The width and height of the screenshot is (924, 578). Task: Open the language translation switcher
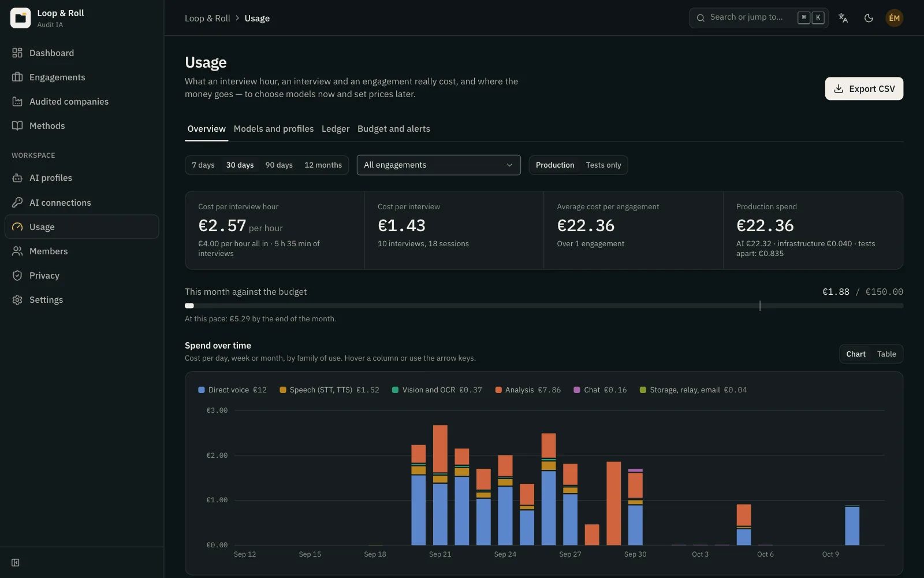tap(843, 18)
